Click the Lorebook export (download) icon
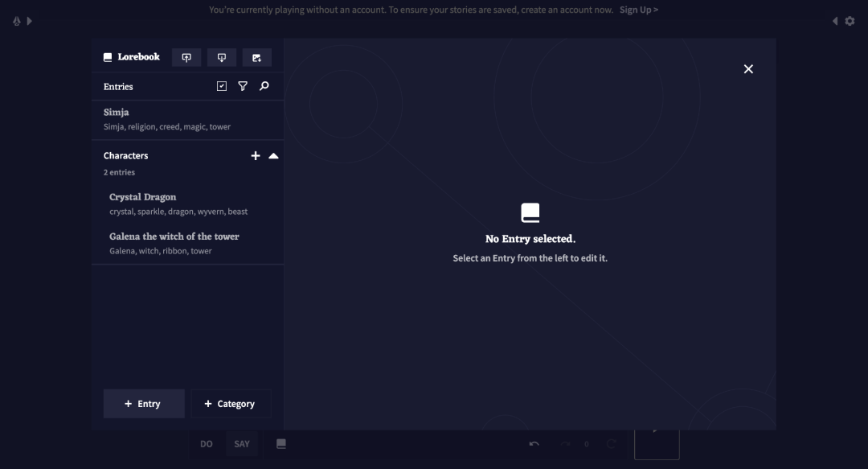Viewport: 868px width, 469px height. tap(222, 58)
